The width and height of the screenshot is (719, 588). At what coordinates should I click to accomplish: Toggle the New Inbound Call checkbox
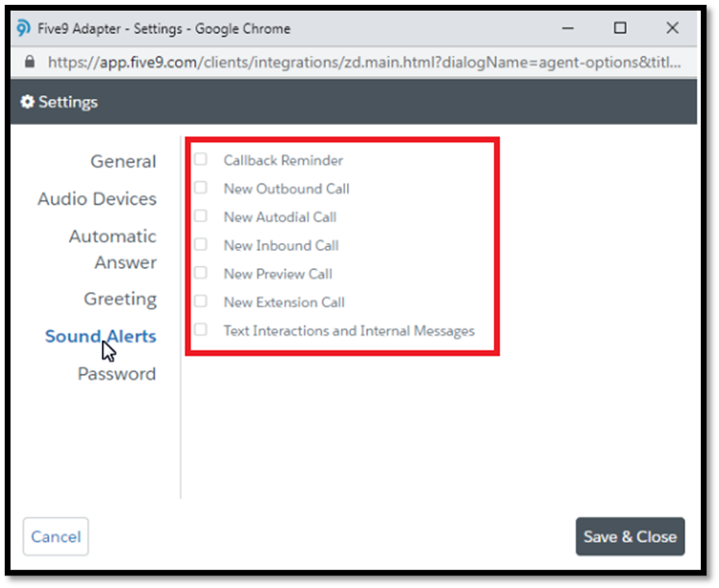pyautogui.click(x=200, y=244)
